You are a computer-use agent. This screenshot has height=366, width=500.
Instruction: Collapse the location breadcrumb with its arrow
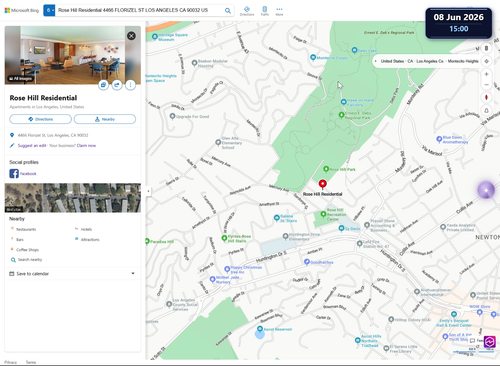click(376, 61)
